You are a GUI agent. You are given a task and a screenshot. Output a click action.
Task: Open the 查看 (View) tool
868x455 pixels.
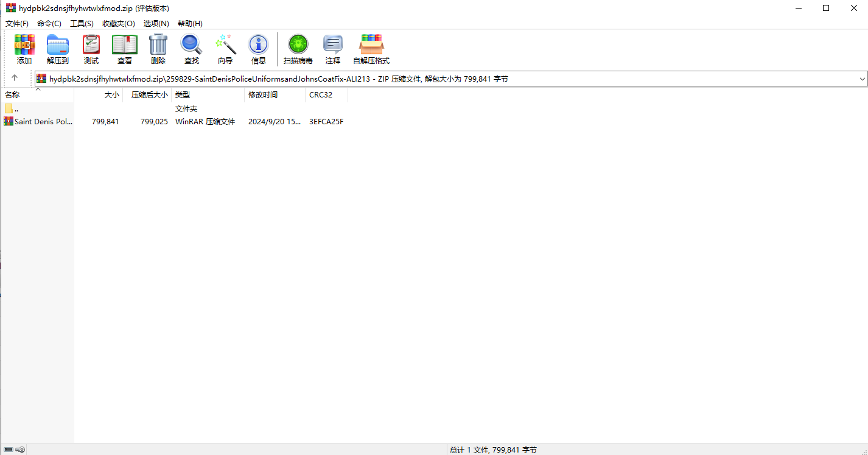coord(125,45)
